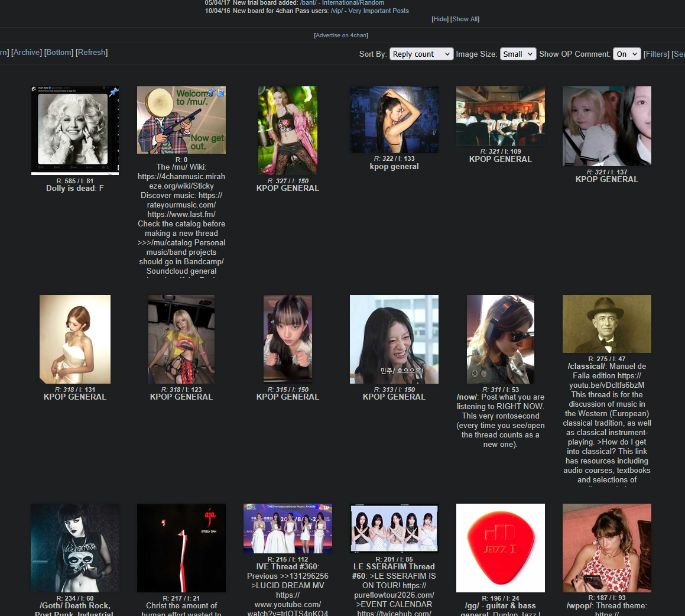Open the Welcome to /mu/ sticky thumbnail
Image resolution: width=685 pixels, height=616 pixels.
pos(181,119)
